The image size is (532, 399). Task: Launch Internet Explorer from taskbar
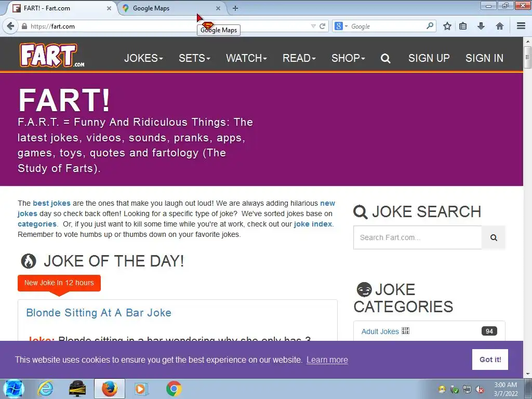coord(46,389)
